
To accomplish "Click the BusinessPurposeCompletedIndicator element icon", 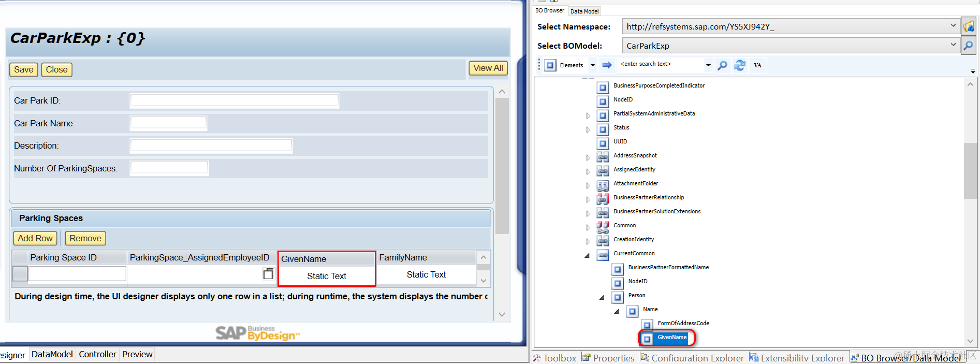I will pyautogui.click(x=603, y=88).
